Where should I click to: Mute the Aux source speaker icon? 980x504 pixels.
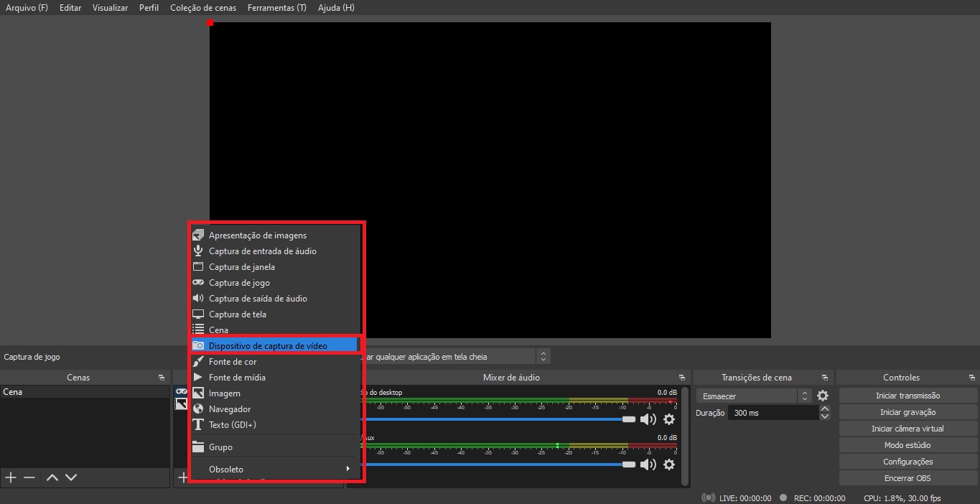648,465
